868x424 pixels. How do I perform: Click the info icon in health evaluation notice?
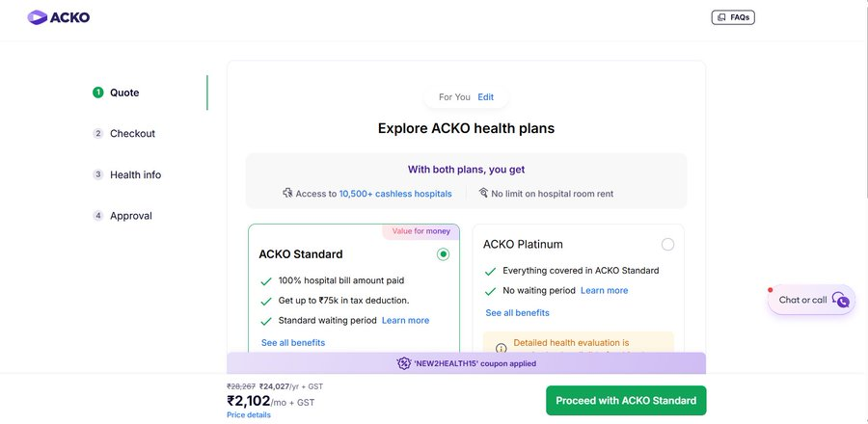pyautogui.click(x=501, y=348)
